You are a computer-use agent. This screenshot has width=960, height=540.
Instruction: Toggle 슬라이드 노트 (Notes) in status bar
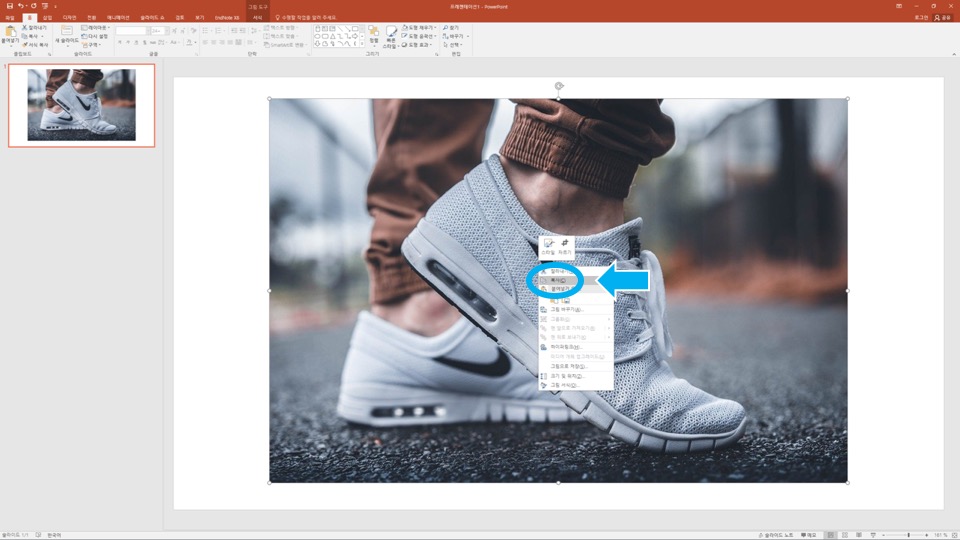click(x=776, y=535)
